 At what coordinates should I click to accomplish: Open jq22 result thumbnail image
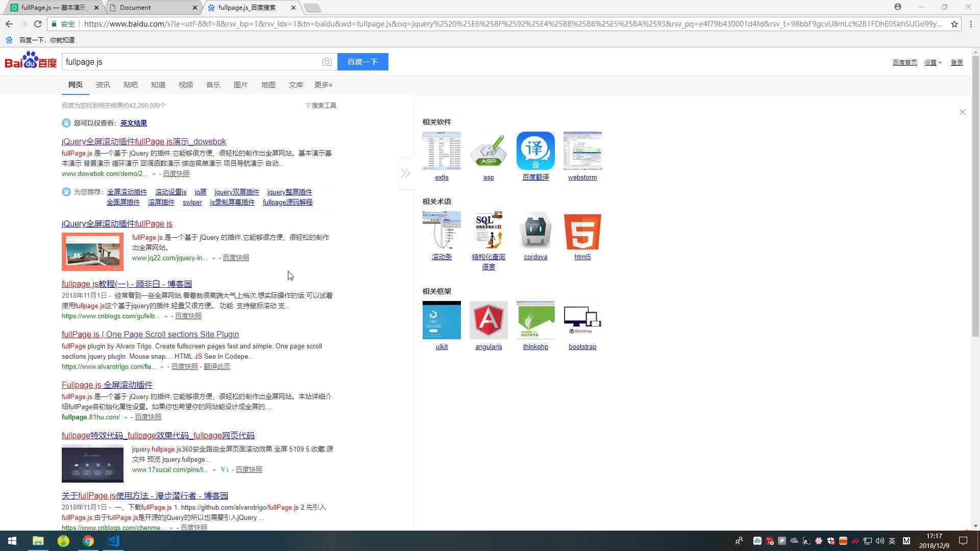click(x=92, y=252)
